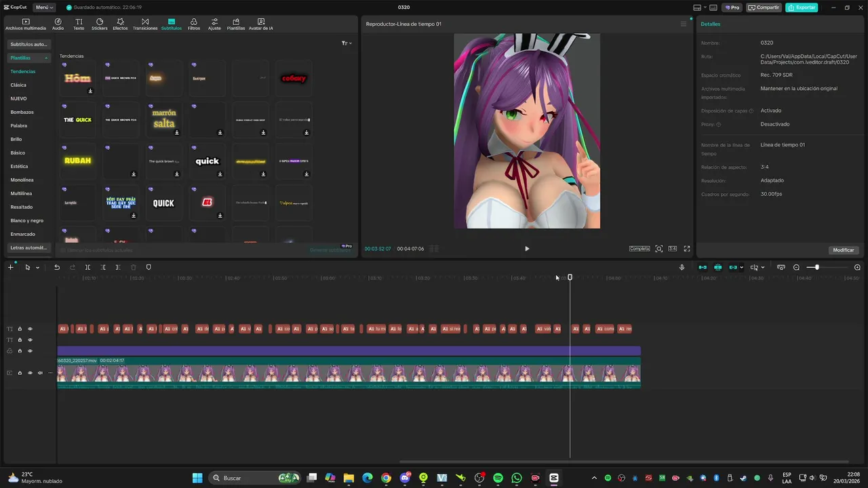868x488 pixels.
Task: Open the Filtros panel icon
Action: click(x=194, y=24)
